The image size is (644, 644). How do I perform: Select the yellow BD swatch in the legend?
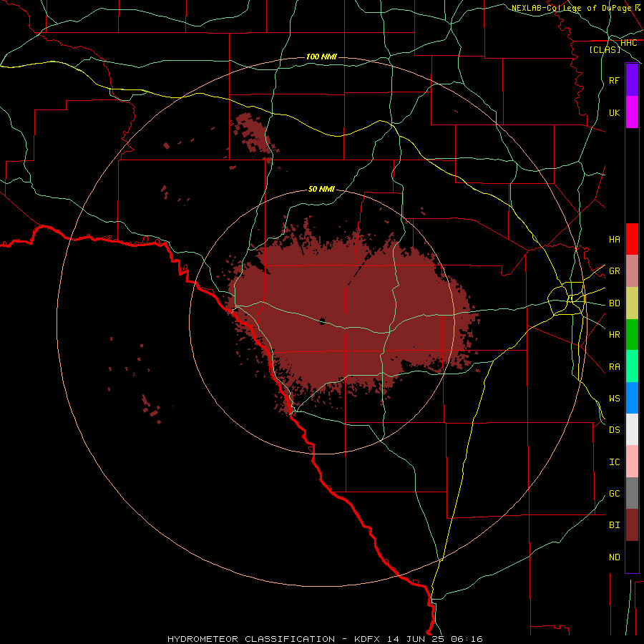(x=632, y=303)
